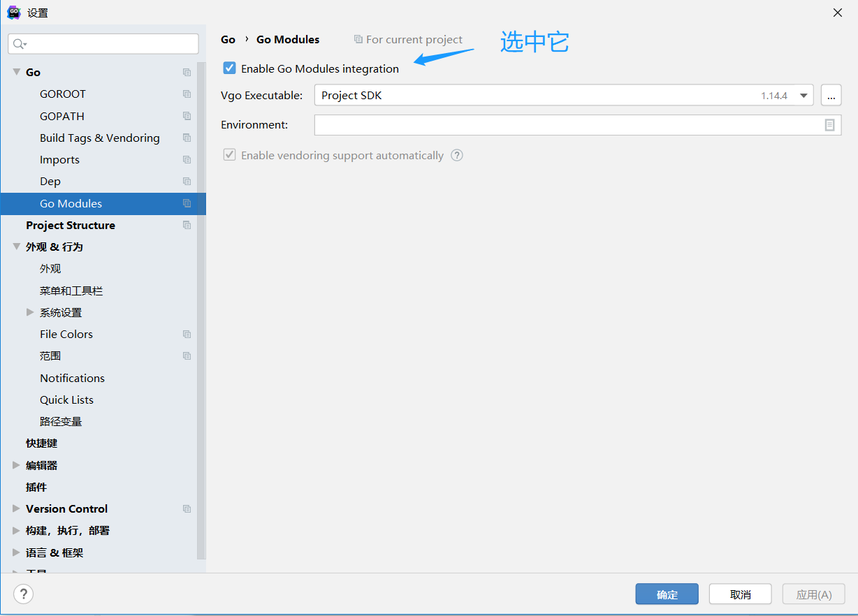Click the project-level icon beside Go Modules row

[187, 203]
